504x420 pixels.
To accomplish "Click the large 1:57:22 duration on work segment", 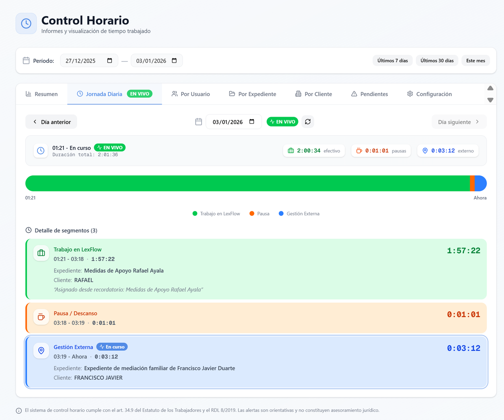I will pyautogui.click(x=463, y=251).
